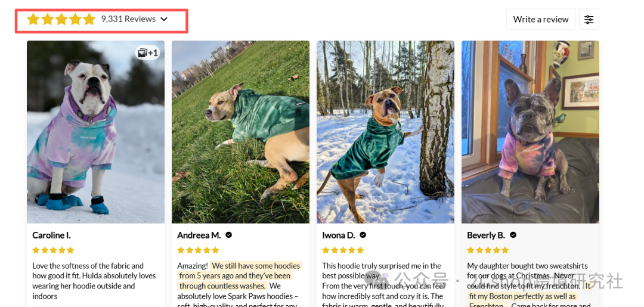
Task: Open Caroline I.'s tie-dye hoodie bulldog photo
Action: (x=95, y=132)
